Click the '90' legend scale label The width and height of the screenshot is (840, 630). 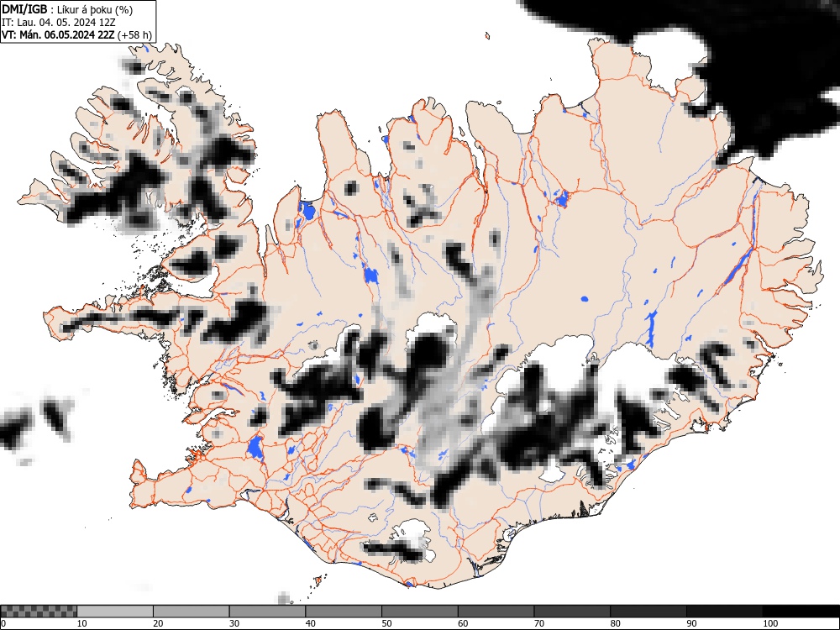691,623
